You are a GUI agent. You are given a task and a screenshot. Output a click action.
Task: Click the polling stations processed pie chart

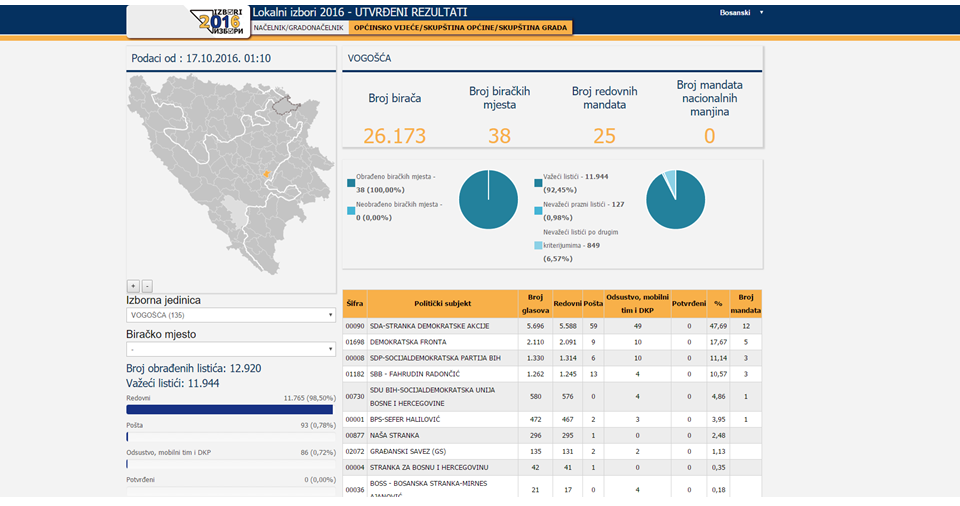click(488, 199)
